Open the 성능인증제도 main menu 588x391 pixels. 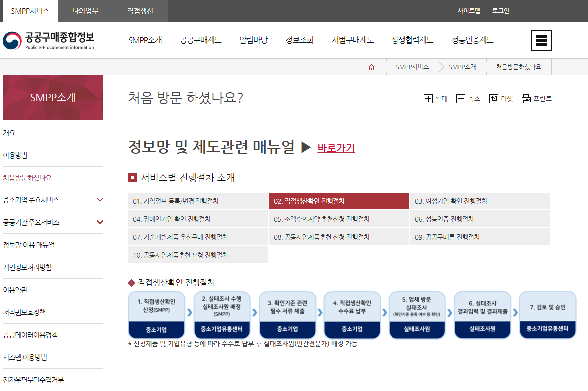point(472,40)
